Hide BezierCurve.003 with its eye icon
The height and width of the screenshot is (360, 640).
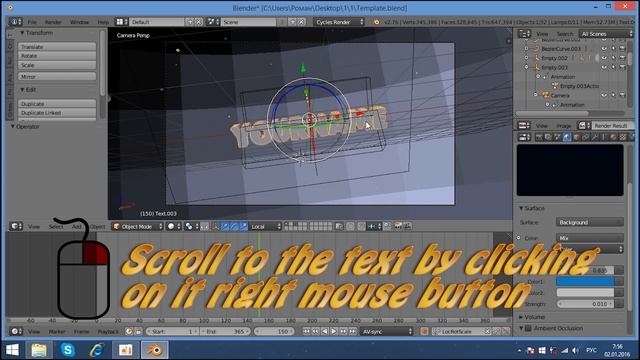click(x=604, y=49)
